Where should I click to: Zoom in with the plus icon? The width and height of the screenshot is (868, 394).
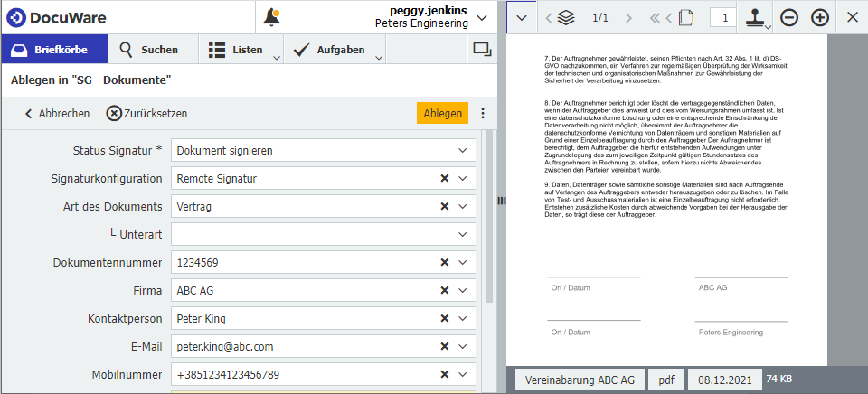[819, 17]
